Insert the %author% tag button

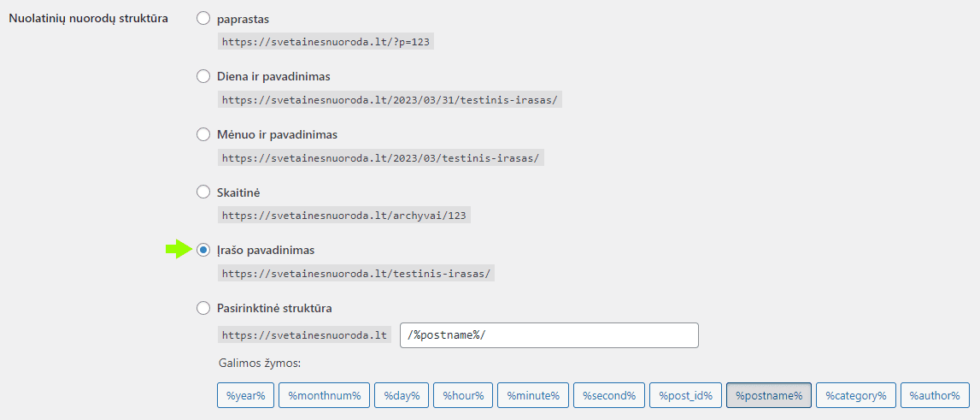tap(935, 395)
